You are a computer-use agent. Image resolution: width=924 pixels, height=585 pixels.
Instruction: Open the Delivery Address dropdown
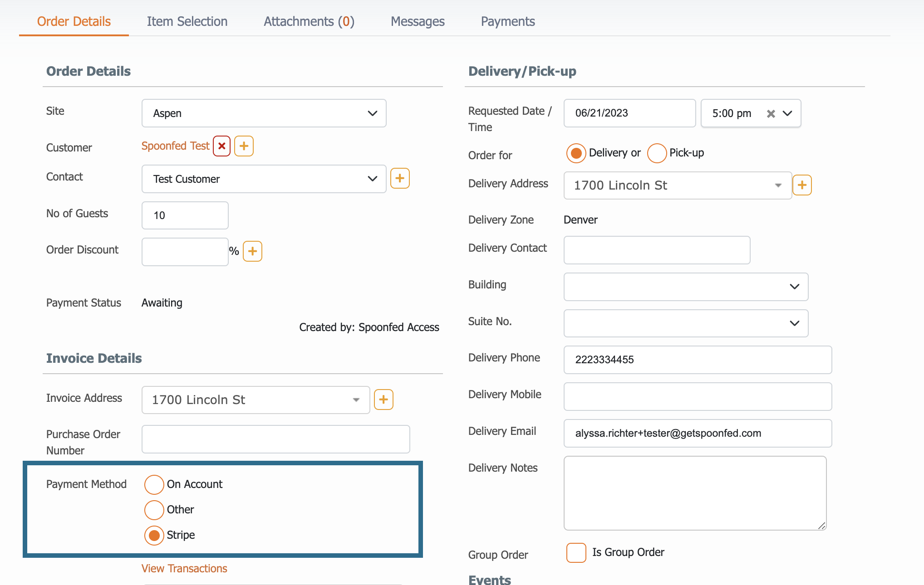678,185
